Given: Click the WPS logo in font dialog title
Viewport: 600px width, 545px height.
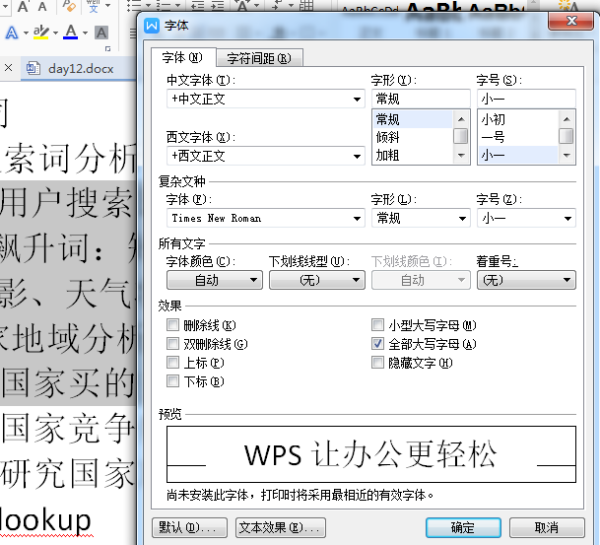Looking at the screenshot, I should click(x=152, y=26).
